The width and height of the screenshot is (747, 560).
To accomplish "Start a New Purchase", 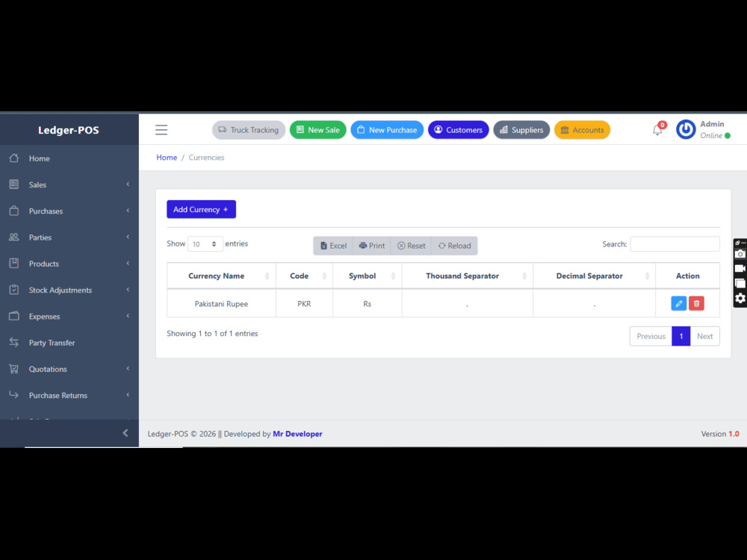I will click(387, 130).
